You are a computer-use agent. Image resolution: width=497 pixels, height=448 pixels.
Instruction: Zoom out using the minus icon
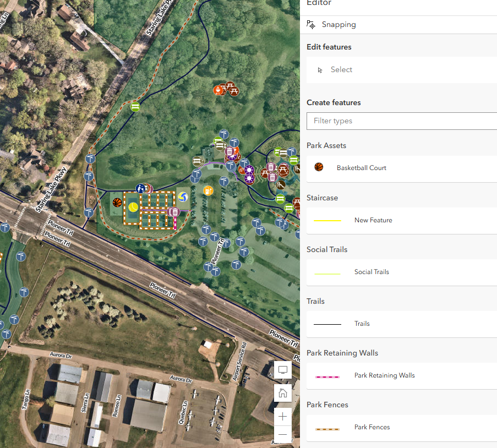coord(282,435)
